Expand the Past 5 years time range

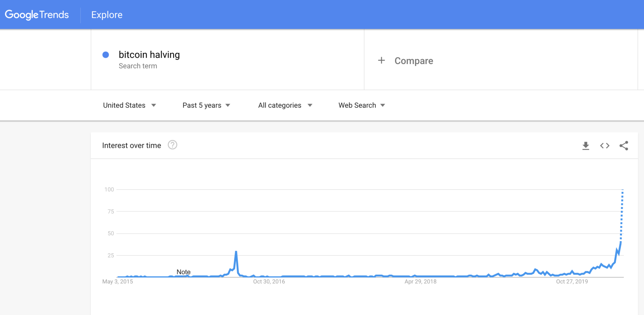206,105
